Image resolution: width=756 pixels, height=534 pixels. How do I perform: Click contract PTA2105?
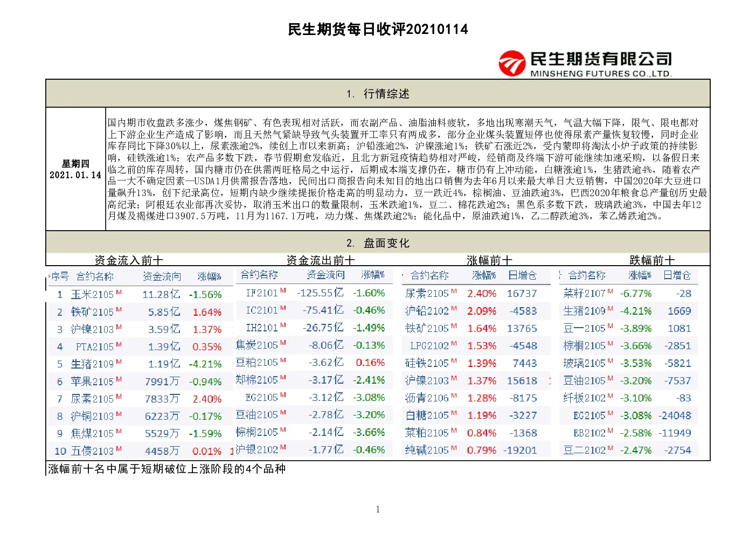[95, 346]
